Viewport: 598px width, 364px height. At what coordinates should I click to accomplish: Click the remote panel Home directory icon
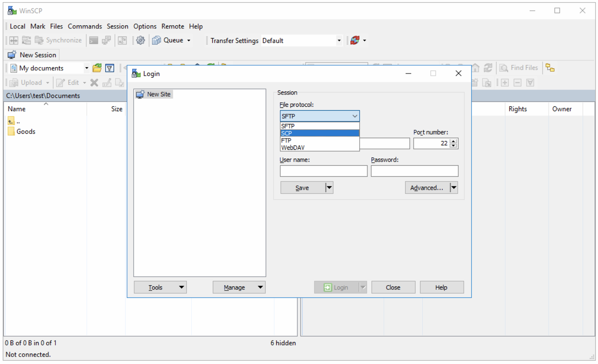tap(475, 68)
